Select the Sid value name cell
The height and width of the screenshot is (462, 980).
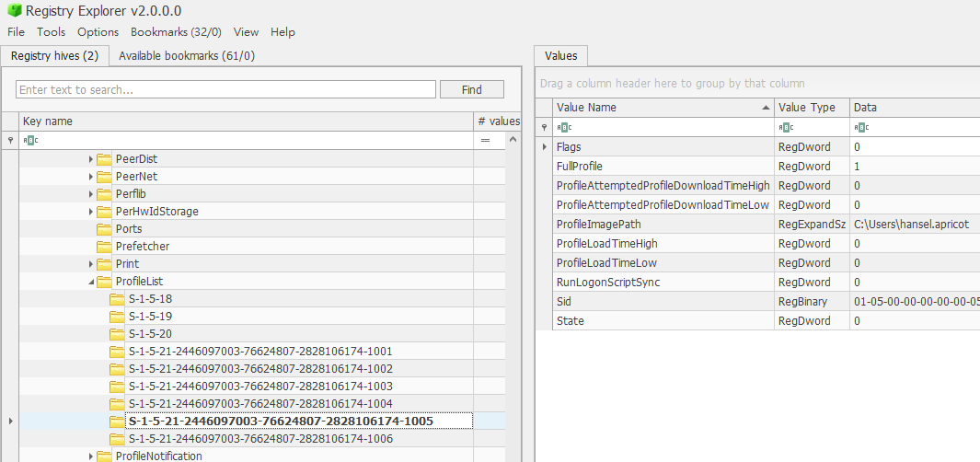click(x=663, y=302)
